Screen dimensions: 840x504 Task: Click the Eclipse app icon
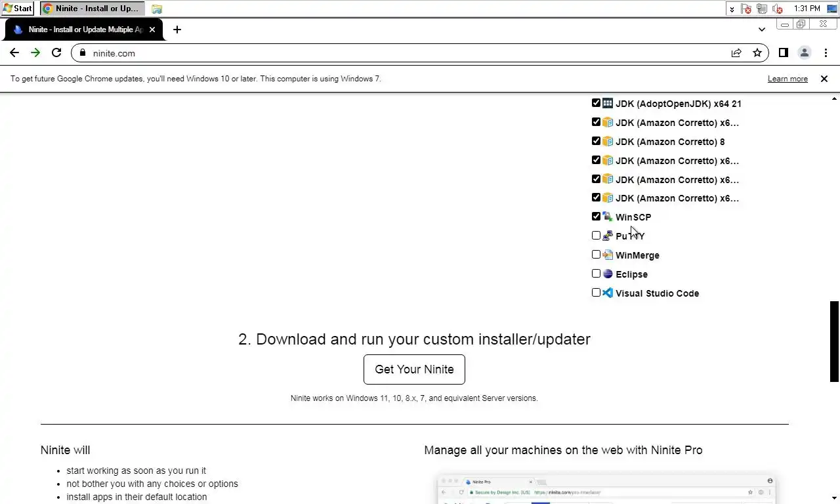[608, 274]
